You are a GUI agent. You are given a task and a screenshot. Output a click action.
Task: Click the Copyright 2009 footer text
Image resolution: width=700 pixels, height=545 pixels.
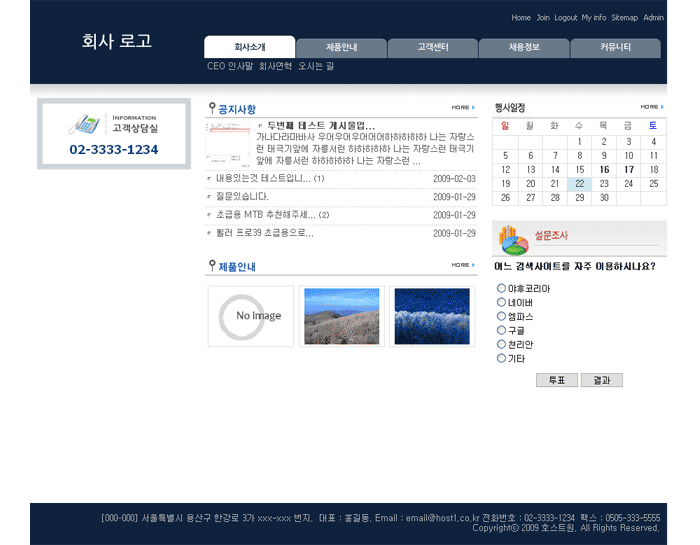click(566, 528)
